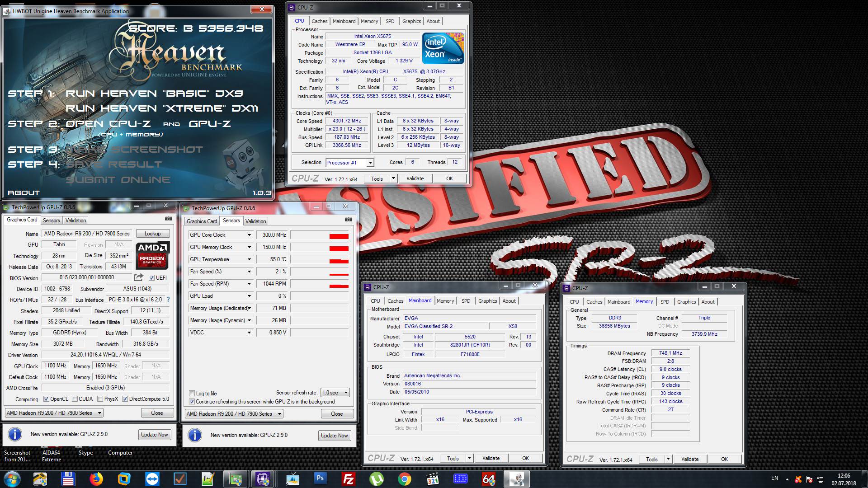868x488 pixels.
Task: Save the BIOS with the share arrow icon
Action: coord(138,277)
